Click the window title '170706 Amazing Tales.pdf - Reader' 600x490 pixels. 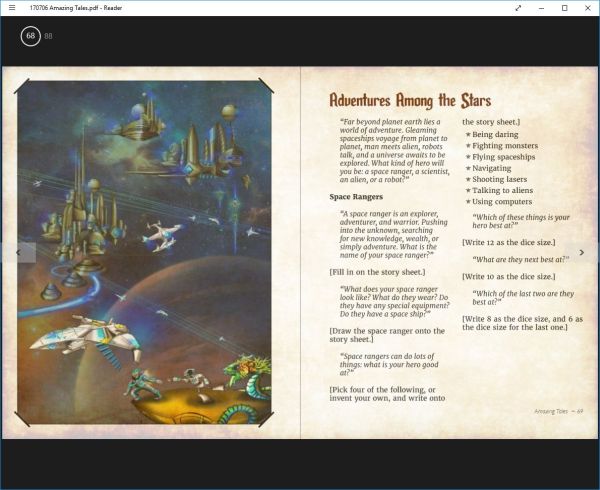click(76, 8)
